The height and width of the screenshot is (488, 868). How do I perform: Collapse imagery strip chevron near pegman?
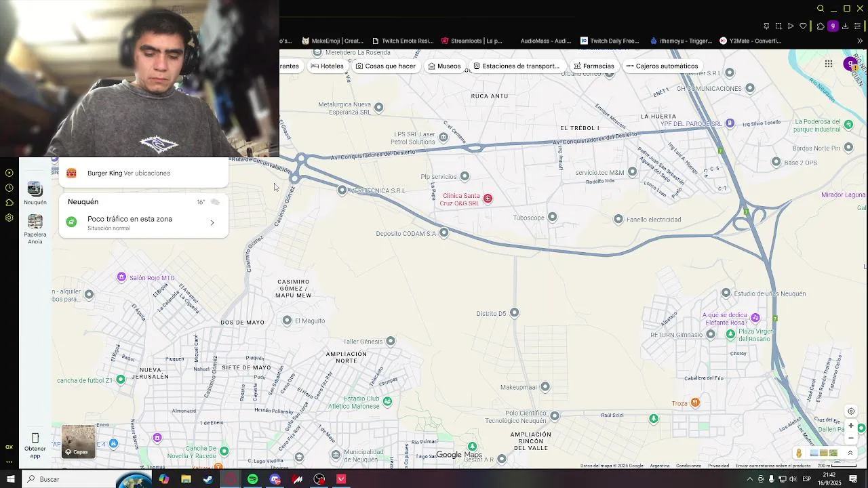tap(850, 453)
